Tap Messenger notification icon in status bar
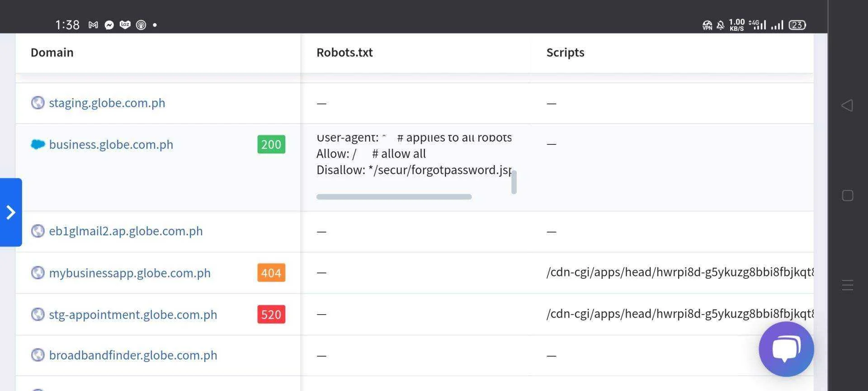This screenshot has width=868, height=391. click(x=109, y=25)
